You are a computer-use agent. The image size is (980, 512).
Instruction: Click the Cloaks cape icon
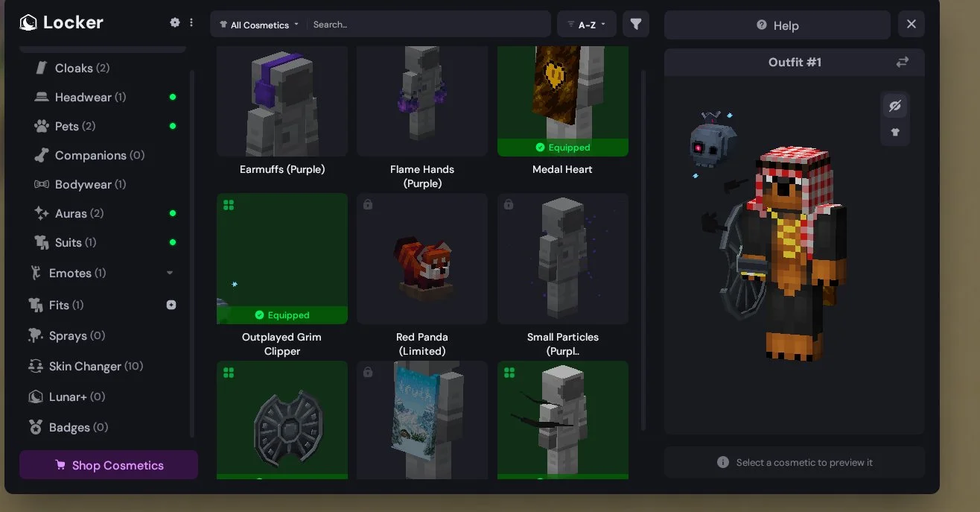[42, 68]
